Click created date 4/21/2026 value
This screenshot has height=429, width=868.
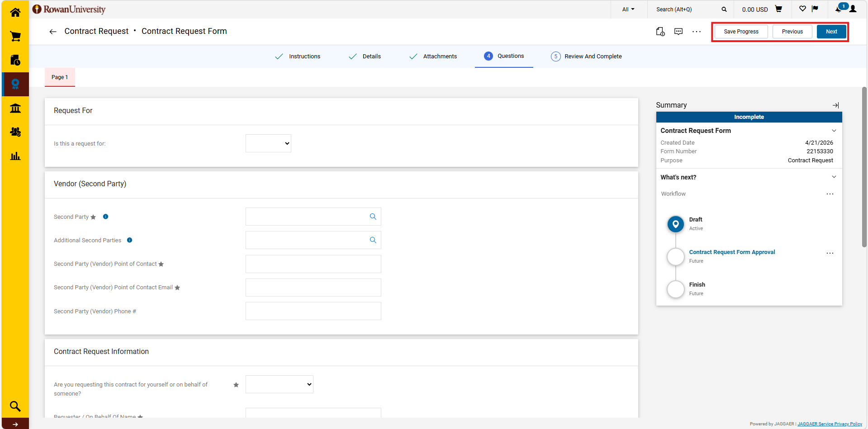[819, 143]
